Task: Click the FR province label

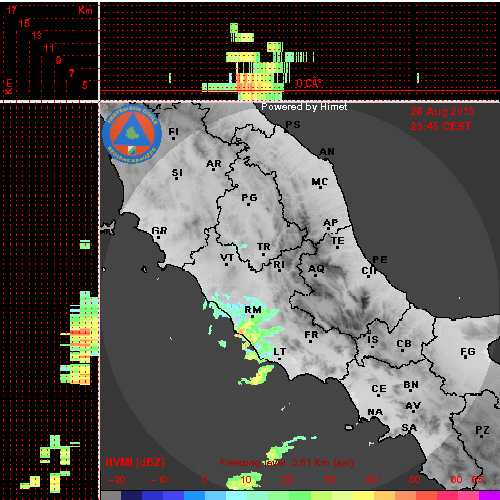Action: tap(311, 334)
